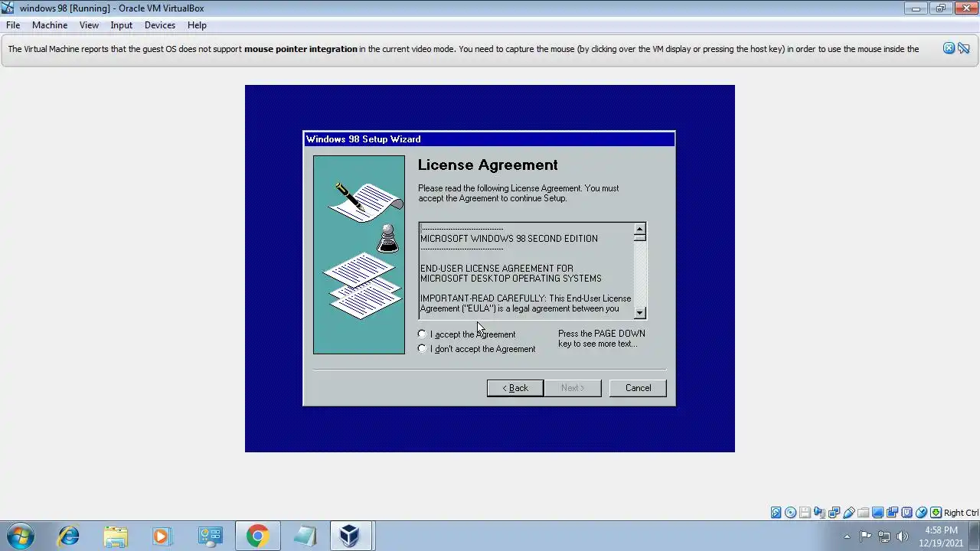This screenshot has width=980, height=551.
Task: Select "I don't accept the Agreement" option
Action: [x=422, y=349]
